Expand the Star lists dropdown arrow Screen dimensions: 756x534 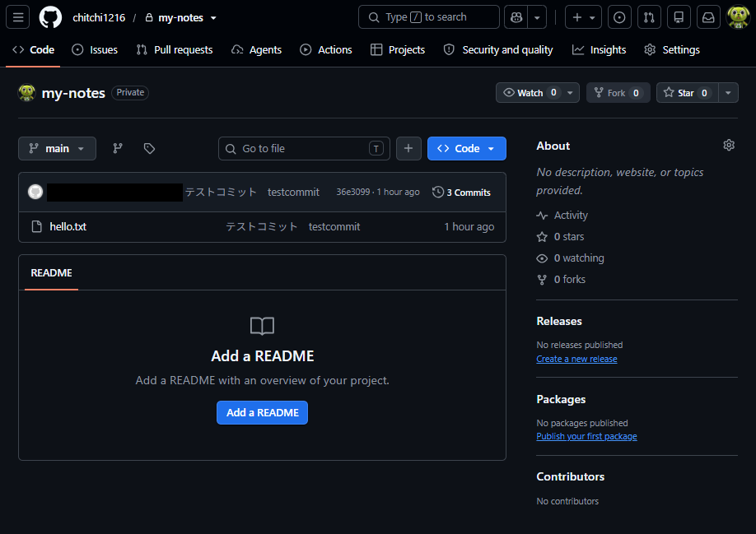click(729, 93)
